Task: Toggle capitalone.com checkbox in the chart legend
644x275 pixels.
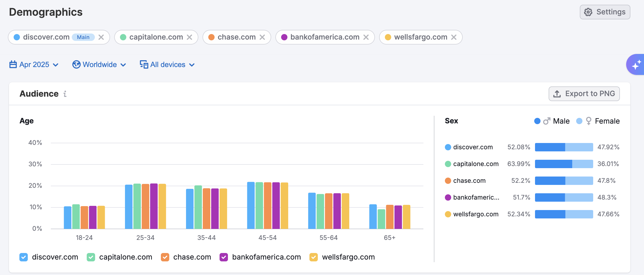Action: pyautogui.click(x=91, y=257)
